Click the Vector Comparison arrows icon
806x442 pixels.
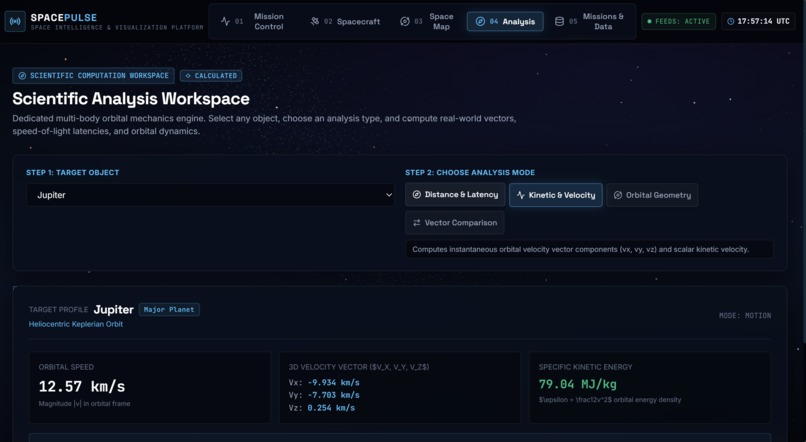tap(417, 223)
